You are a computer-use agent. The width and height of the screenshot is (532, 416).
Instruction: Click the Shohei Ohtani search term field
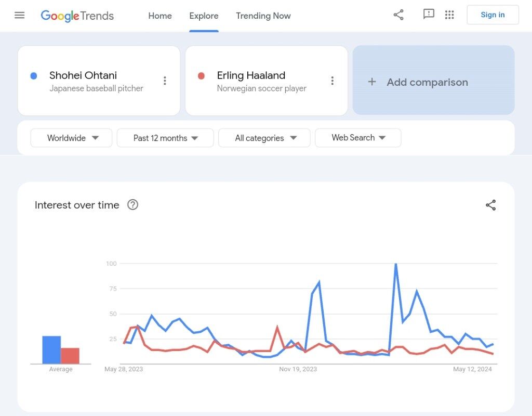[x=96, y=81]
